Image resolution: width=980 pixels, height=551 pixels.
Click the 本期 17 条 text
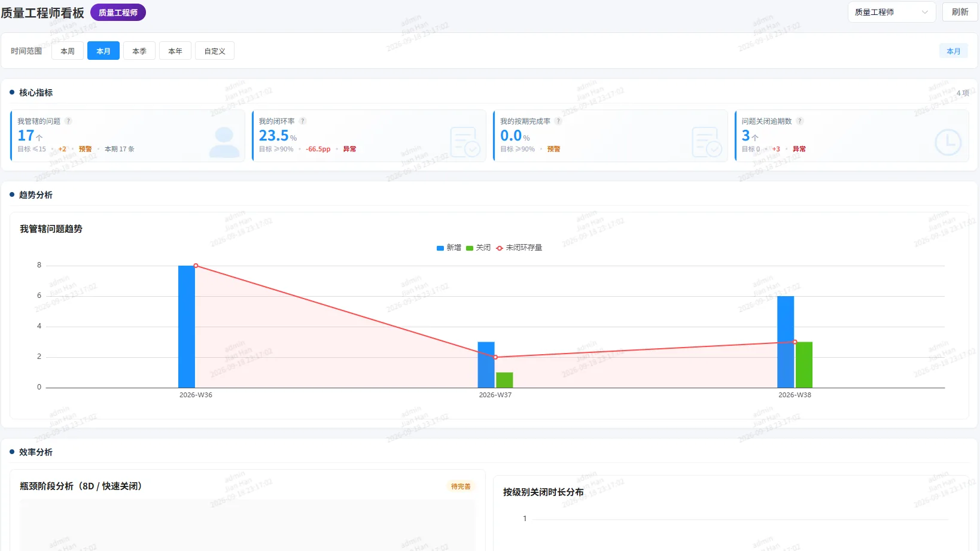click(120, 149)
